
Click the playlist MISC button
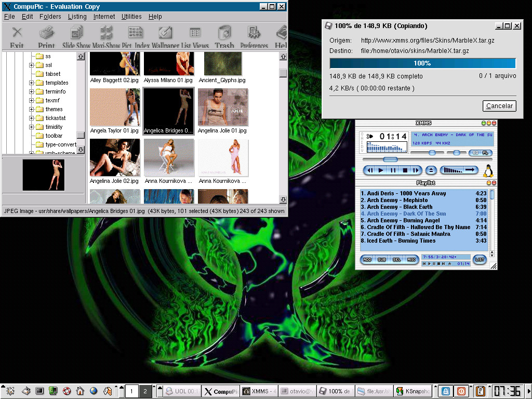point(411,260)
